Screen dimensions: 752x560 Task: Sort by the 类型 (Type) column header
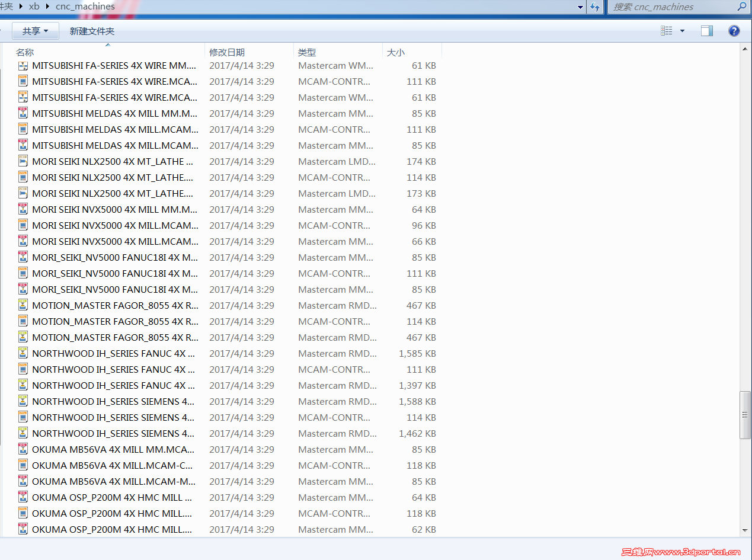click(307, 52)
